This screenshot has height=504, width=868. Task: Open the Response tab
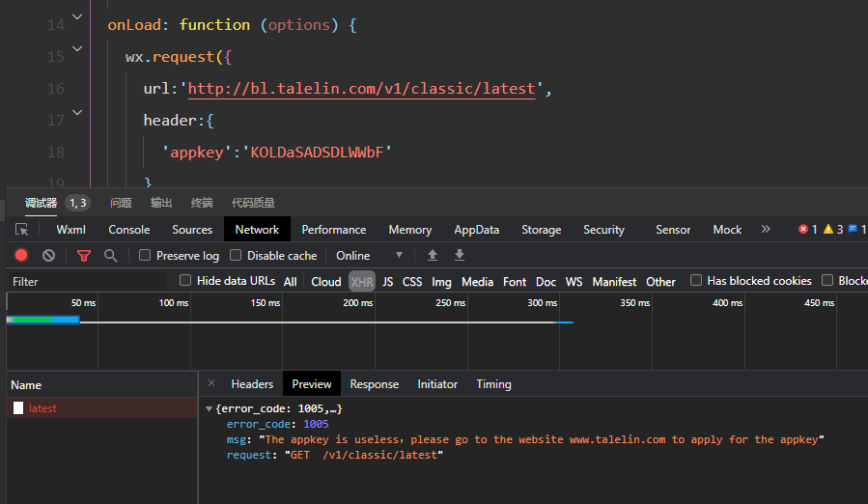coord(374,384)
